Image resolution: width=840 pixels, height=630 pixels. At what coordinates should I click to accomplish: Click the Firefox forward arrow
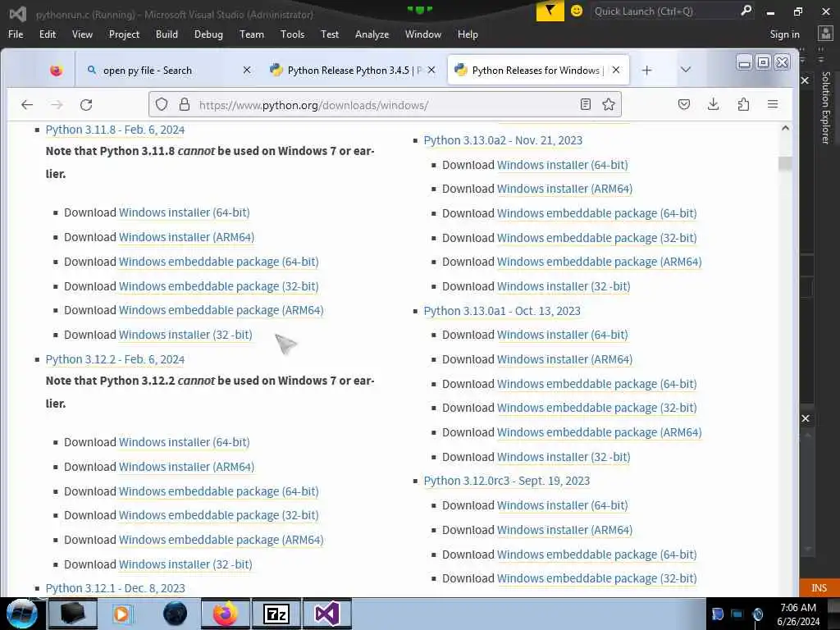(x=57, y=104)
